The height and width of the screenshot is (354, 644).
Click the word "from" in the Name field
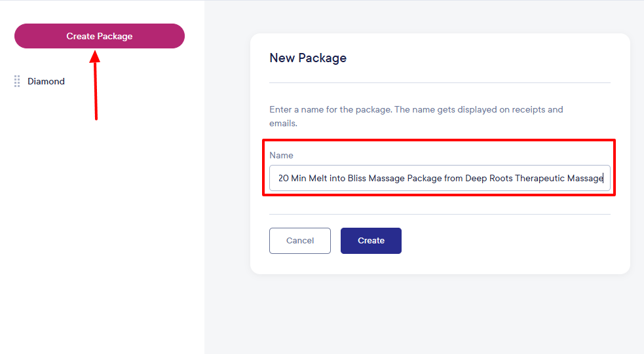tap(453, 178)
